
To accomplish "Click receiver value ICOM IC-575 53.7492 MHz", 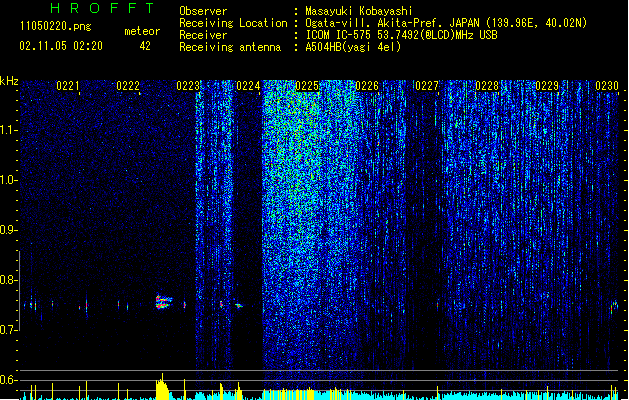I will tap(402, 35).
